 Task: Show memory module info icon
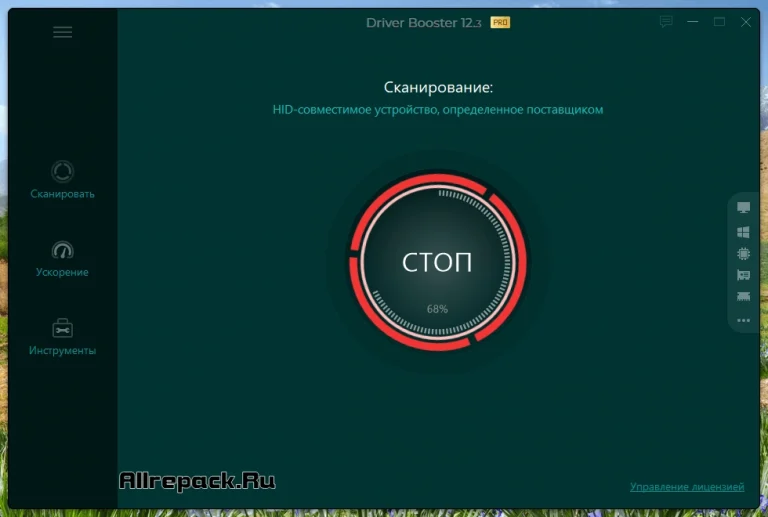click(744, 296)
